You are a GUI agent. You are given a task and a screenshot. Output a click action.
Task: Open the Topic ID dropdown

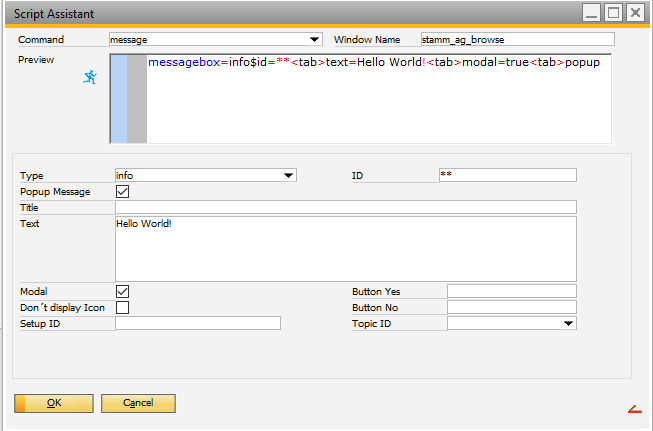tap(569, 324)
